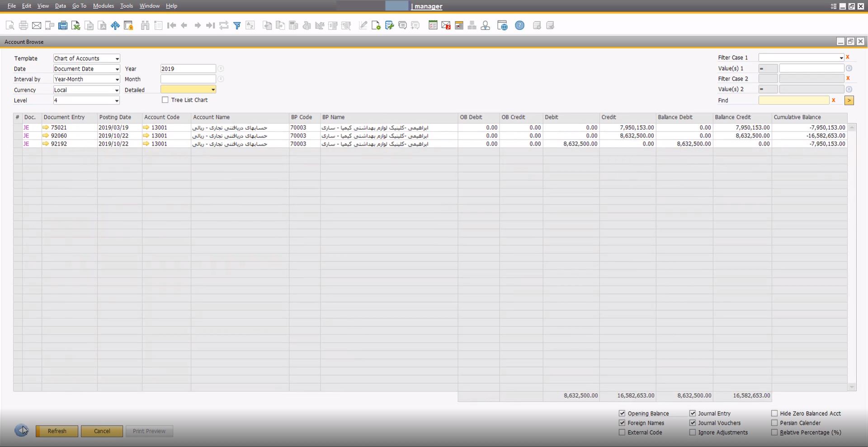Click the Cumulative Balance column header
Screen dimensions: 868x447
click(x=810, y=117)
